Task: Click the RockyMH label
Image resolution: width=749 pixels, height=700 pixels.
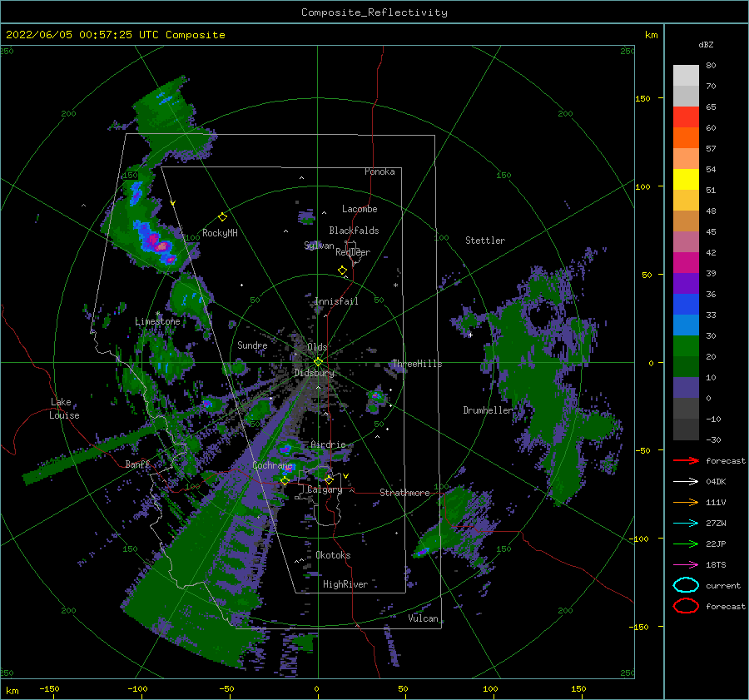Action: click(x=220, y=233)
